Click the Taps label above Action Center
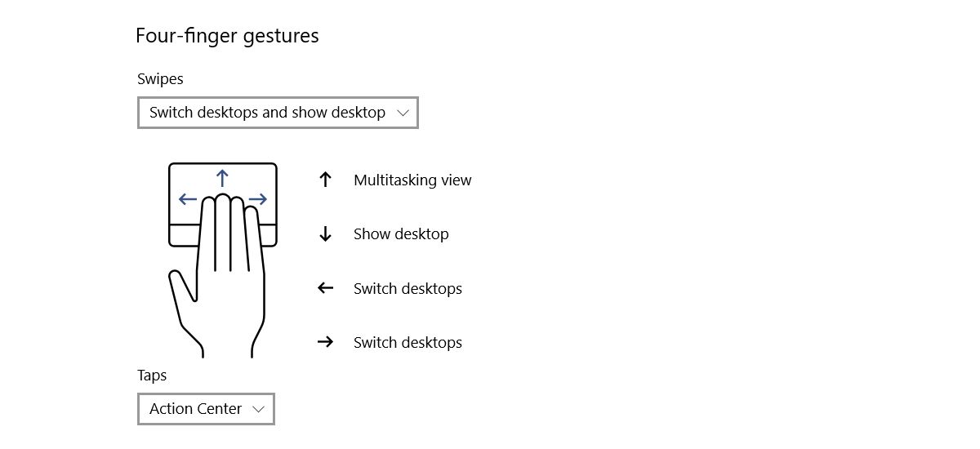The image size is (980, 449). pyautogui.click(x=152, y=376)
